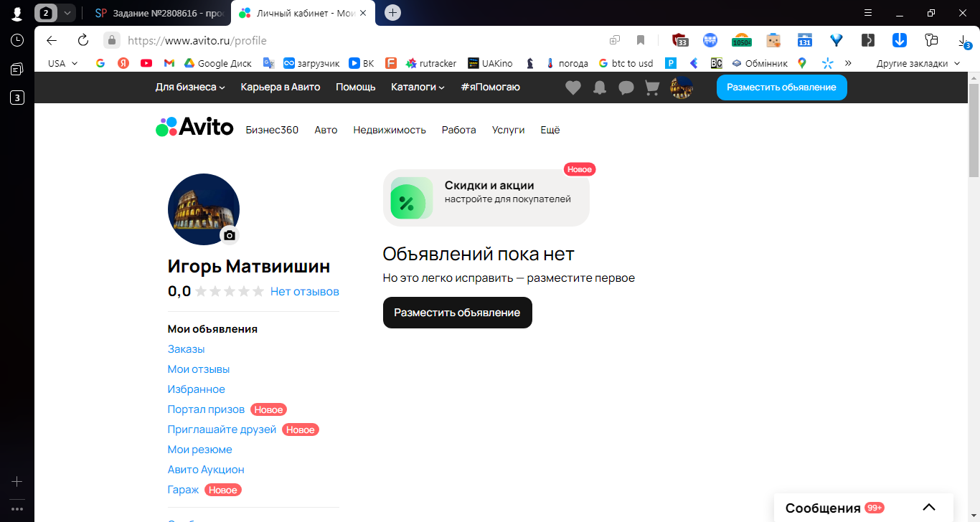Image resolution: width=980 pixels, height=522 pixels.
Task: Select the Авто category
Action: (x=326, y=130)
